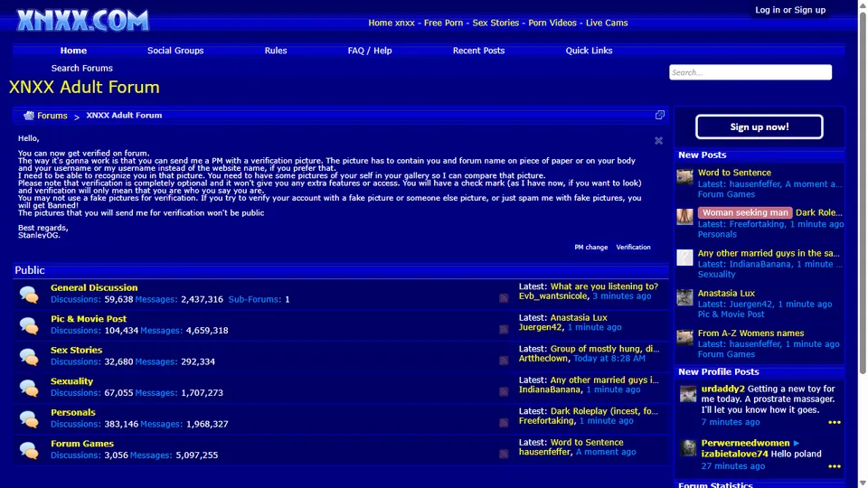Switch to the Verification notice tab
Screen dimensions: 868x488
pyautogui.click(x=633, y=248)
